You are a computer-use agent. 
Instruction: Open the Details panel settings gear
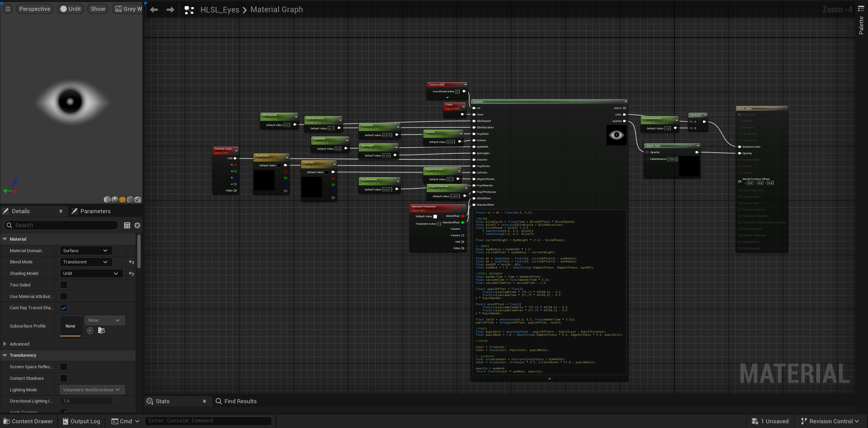point(137,225)
